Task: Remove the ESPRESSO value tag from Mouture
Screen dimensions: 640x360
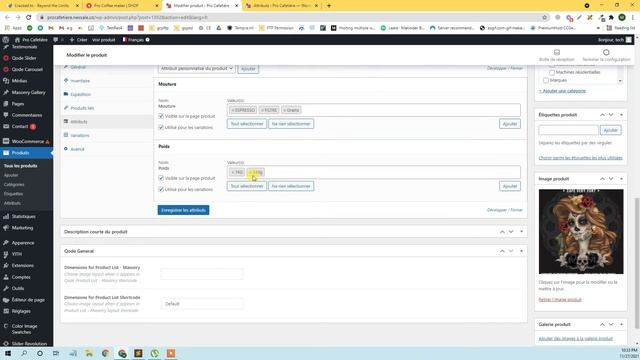Action: pos(233,110)
